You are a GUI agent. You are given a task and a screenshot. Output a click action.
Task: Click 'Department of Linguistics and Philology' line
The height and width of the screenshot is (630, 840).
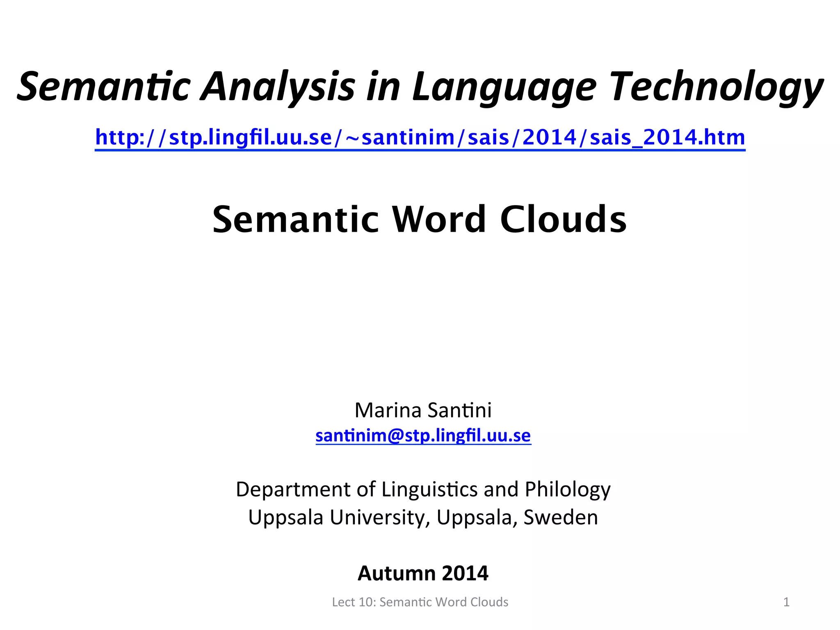point(423,489)
